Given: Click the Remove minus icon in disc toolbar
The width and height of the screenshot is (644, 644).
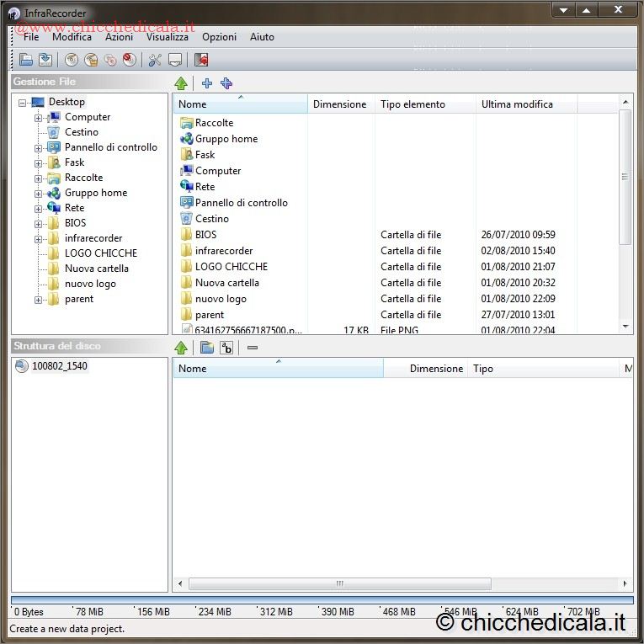Looking at the screenshot, I should pos(253,348).
